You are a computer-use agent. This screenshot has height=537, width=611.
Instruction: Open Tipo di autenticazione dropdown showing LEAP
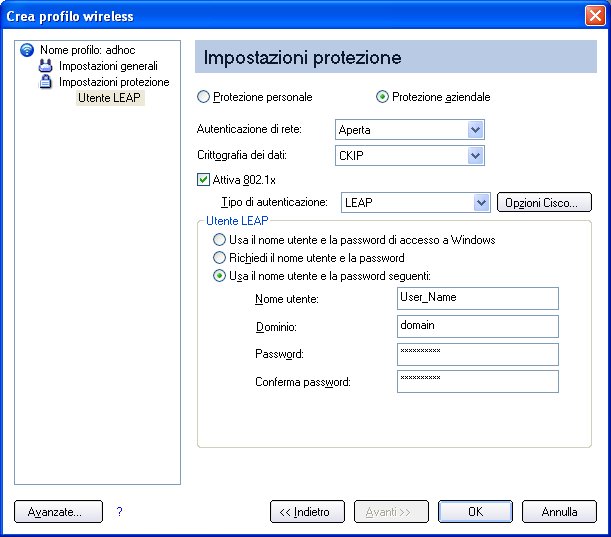[416, 203]
